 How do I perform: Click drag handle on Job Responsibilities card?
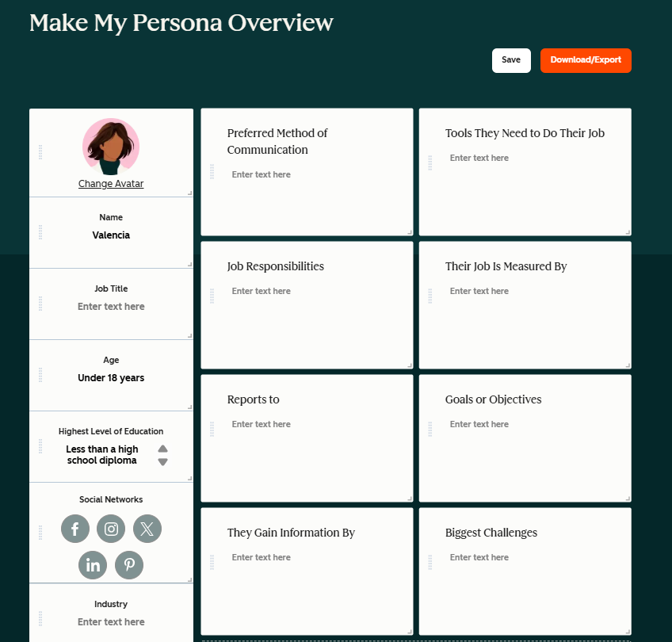212,296
